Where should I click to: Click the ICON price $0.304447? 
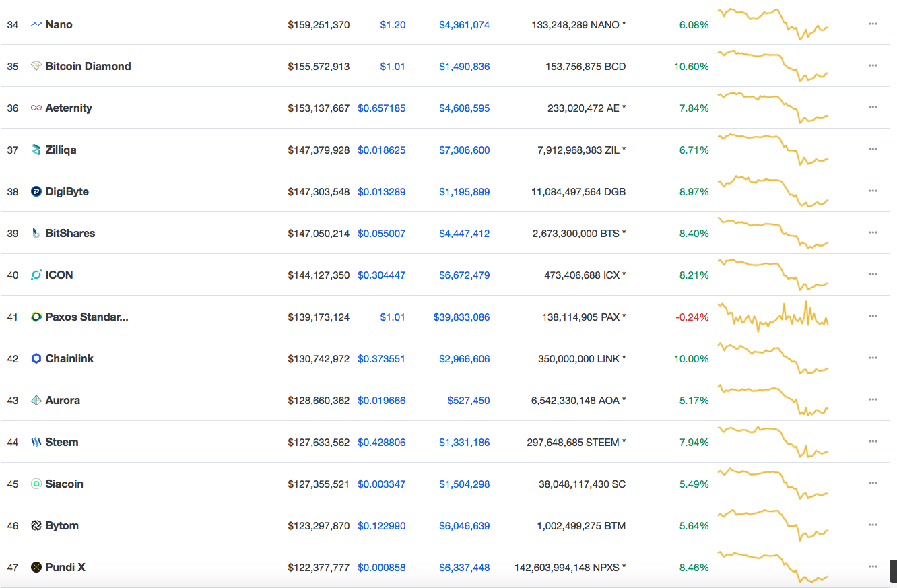pos(382,275)
